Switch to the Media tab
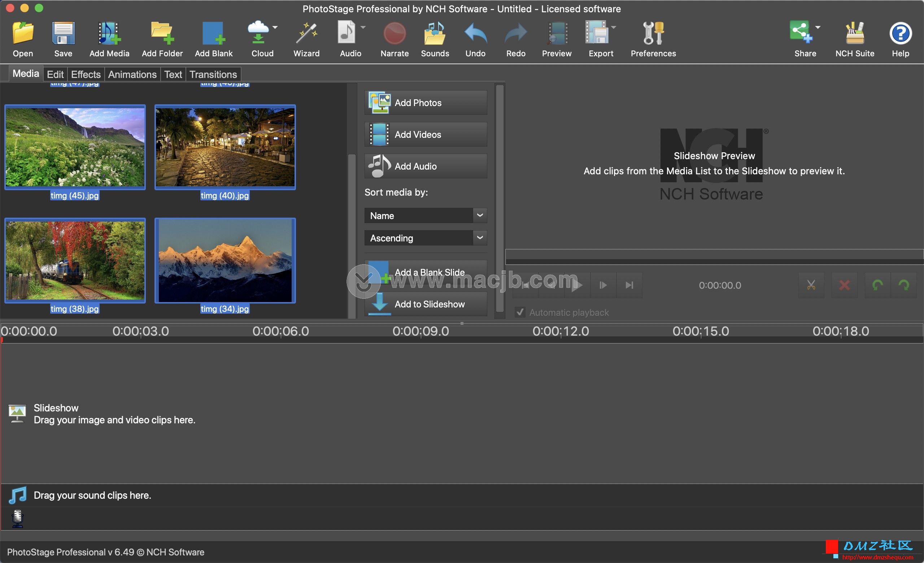 point(26,74)
